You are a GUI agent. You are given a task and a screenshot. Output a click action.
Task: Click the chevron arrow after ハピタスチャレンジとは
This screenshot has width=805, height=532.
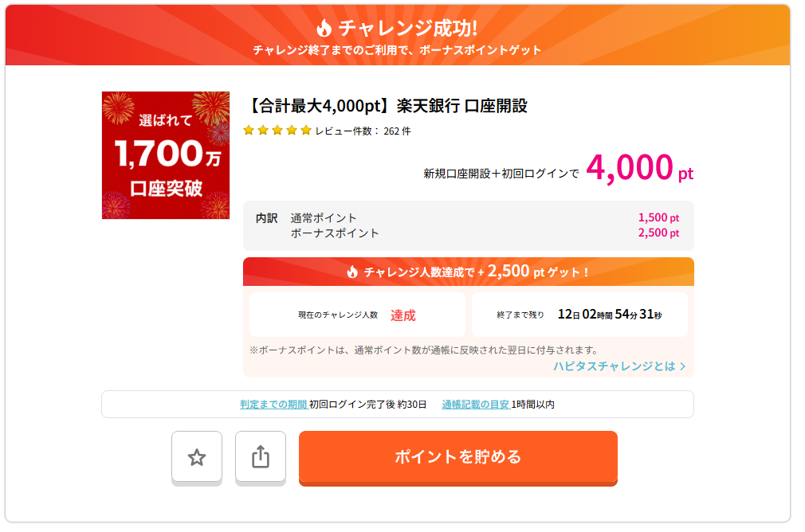683,366
